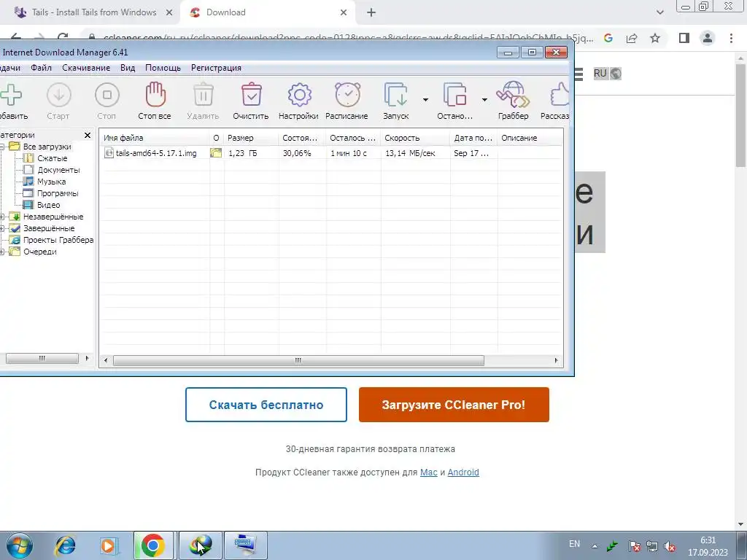Viewport: 747px width, 560px height.
Task: Select Завершённые category
Action: pyautogui.click(x=49, y=228)
